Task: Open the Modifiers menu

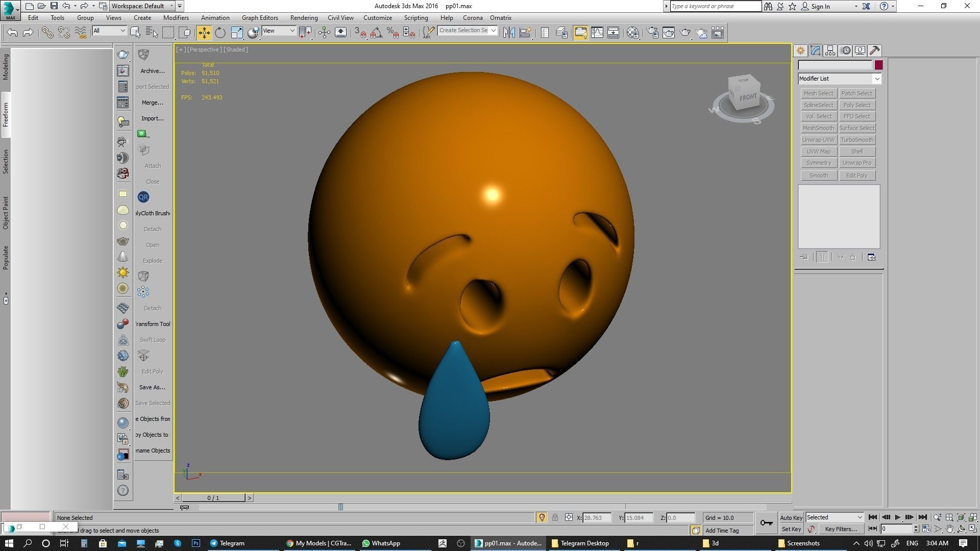Action: point(176,18)
